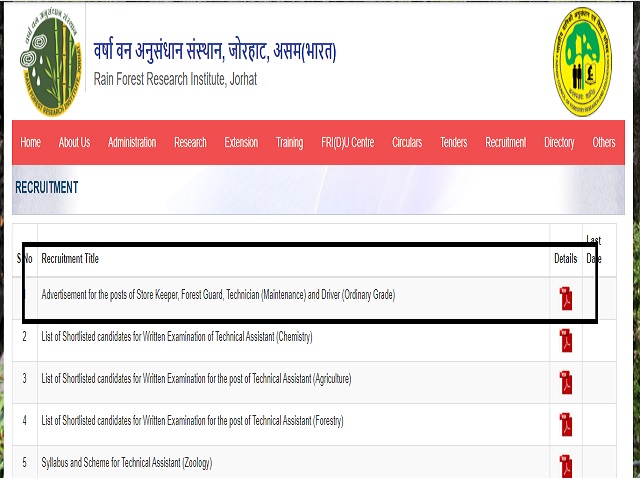Open PDF icon for Technical Assistant (Chemistry) list
The height and width of the screenshot is (480, 640).
pos(566,341)
